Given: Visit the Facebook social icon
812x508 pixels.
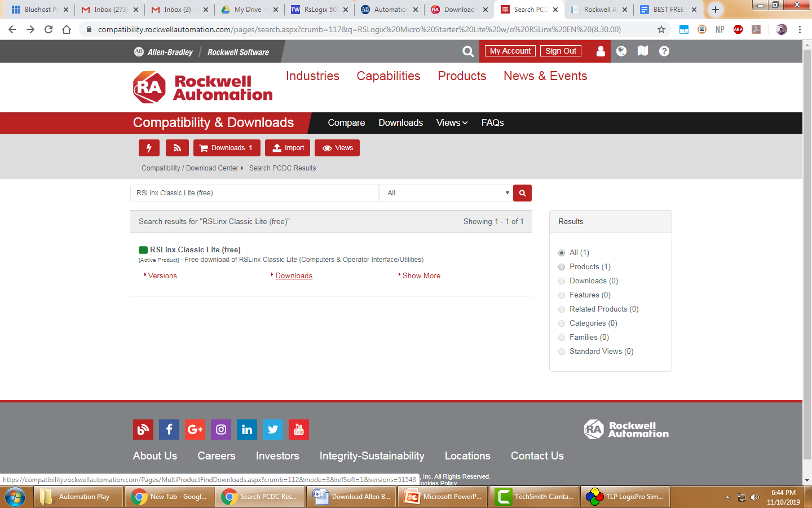Looking at the screenshot, I should click(169, 430).
